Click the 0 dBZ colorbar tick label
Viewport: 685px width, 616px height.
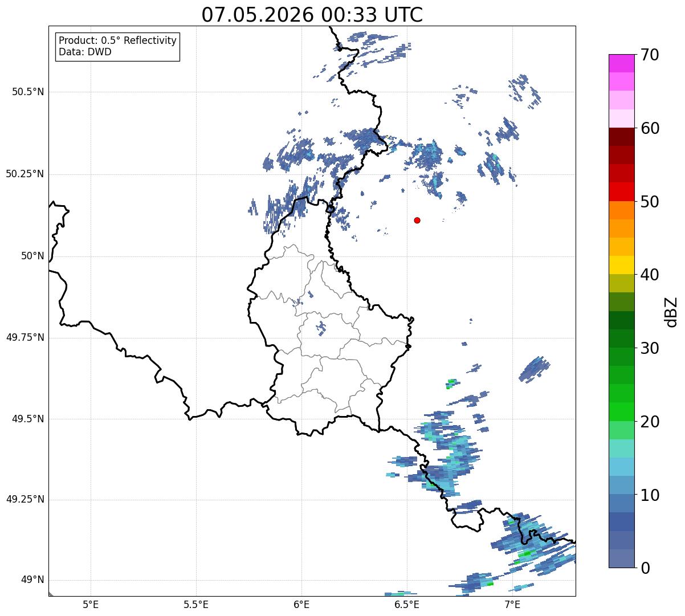click(x=645, y=568)
